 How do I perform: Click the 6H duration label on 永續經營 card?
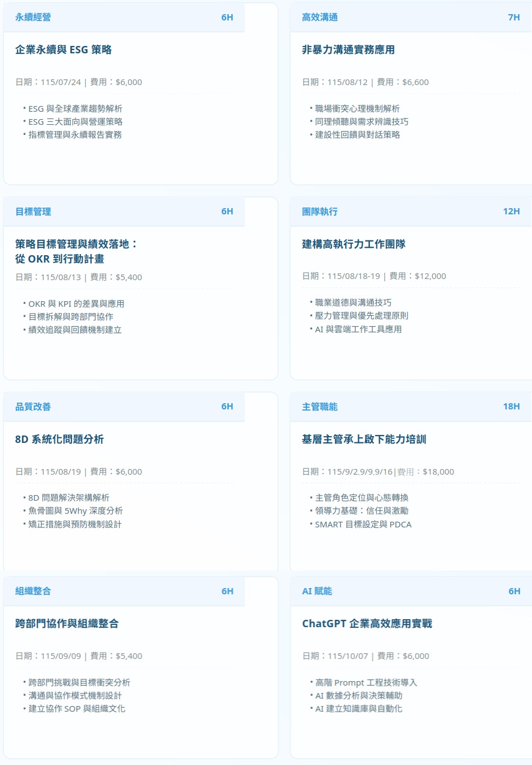(x=227, y=17)
